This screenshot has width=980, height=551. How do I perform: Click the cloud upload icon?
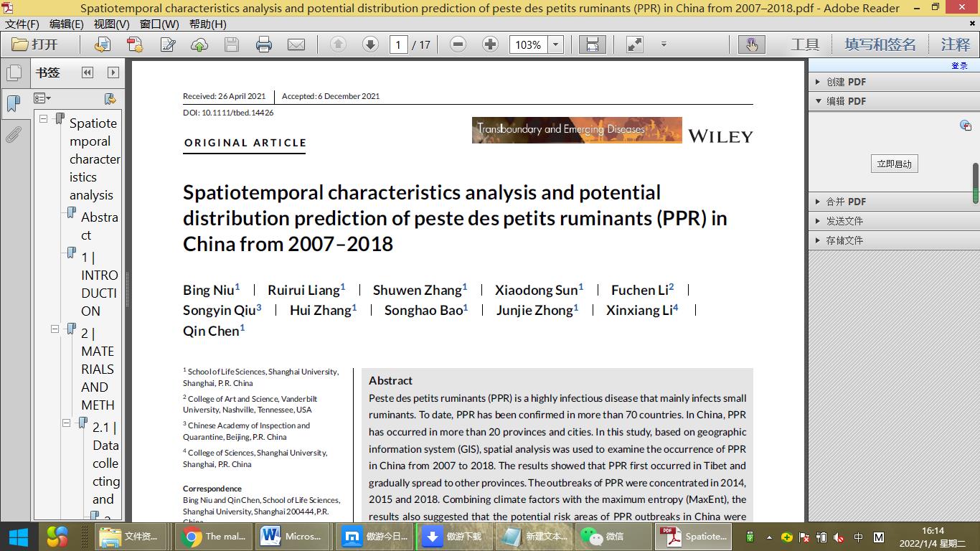tap(199, 44)
